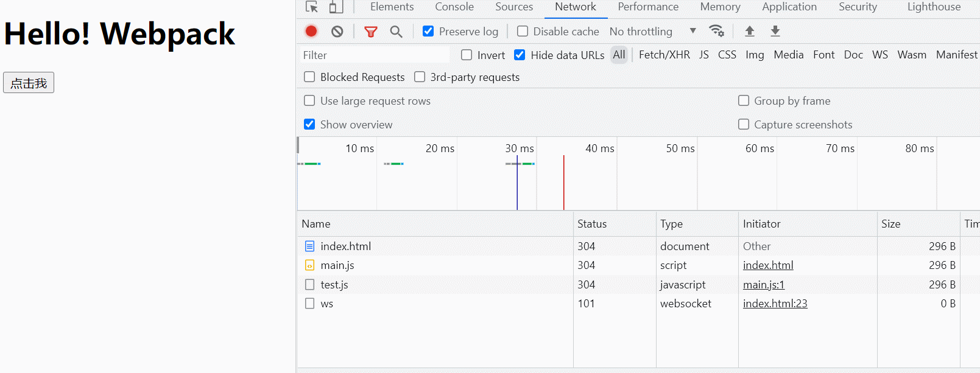
Task: Filter requests by CSS type
Action: coord(727,55)
